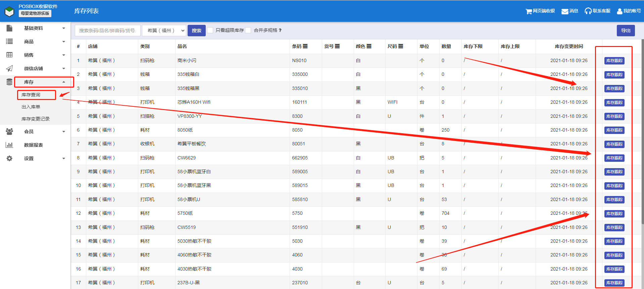Screen dimensions: 644x289
Task: Tick the 合并多规格 checkbox
Action: (x=248, y=30)
